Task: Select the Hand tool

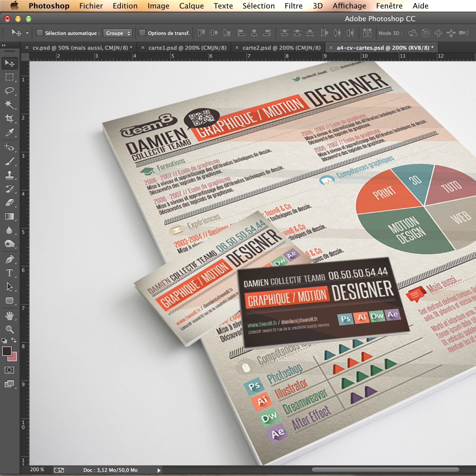Action: pyautogui.click(x=10, y=315)
